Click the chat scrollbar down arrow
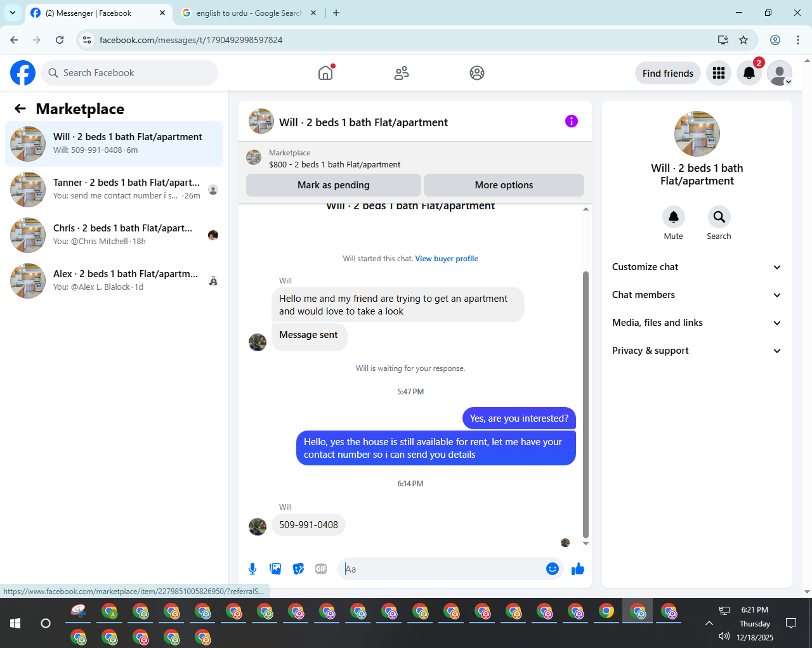The image size is (812, 648). point(586,543)
